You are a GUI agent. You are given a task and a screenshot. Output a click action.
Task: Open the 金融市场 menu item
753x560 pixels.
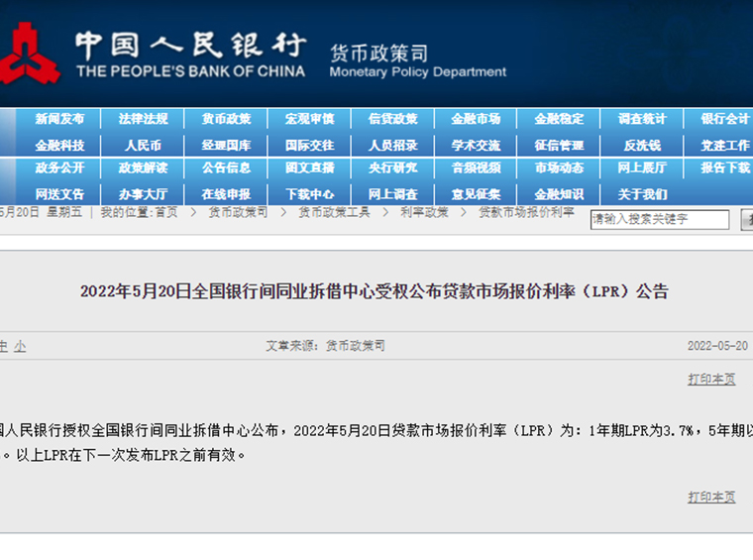click(476, 119)
